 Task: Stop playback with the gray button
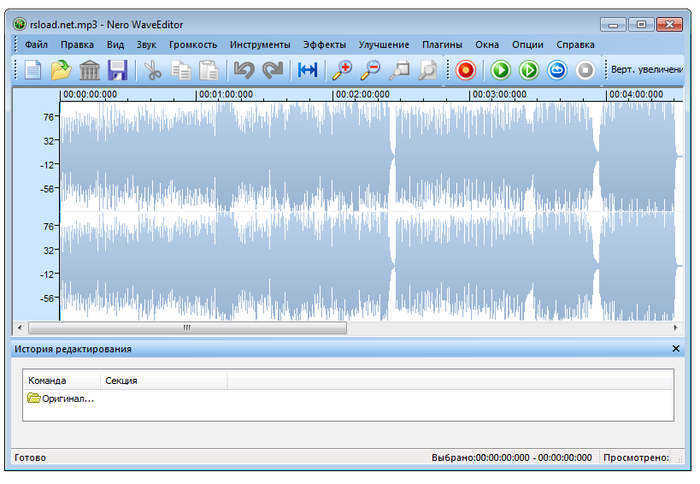tap(585, 71)
